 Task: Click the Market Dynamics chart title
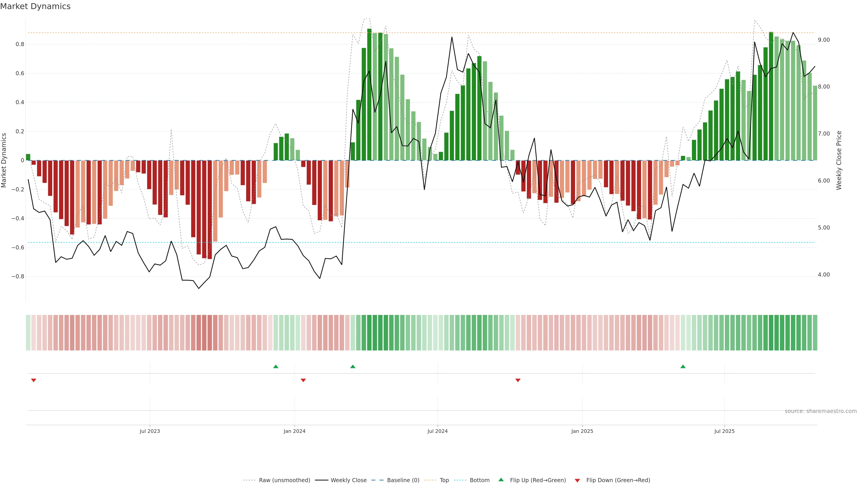coord(35,6)
